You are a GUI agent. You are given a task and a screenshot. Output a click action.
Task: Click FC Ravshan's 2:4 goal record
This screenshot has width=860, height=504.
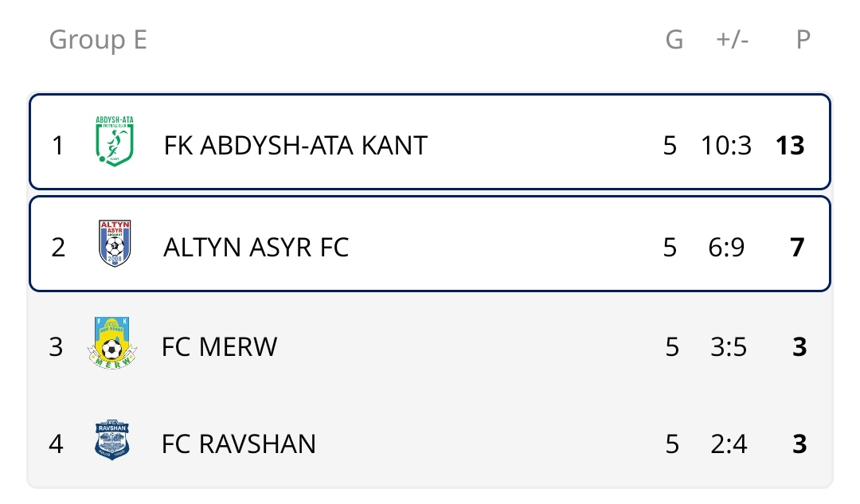[x=729, y=443]
